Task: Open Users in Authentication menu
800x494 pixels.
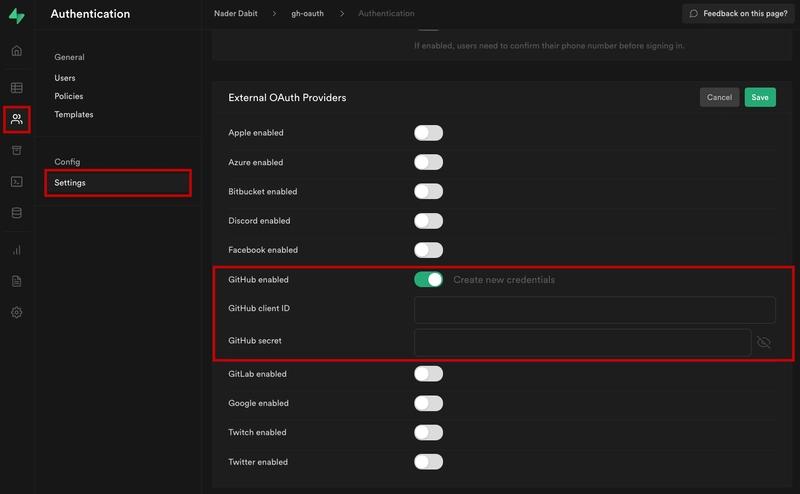Action: coord(65,78)
